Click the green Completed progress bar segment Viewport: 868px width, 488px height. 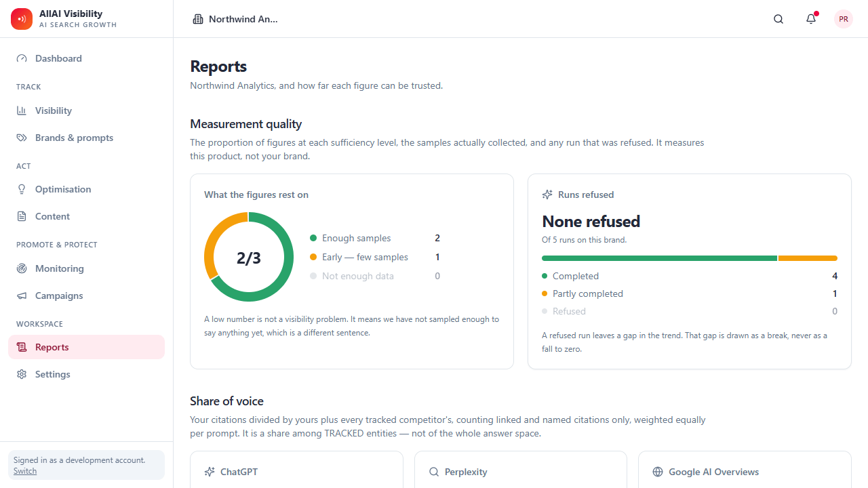pos(659,258)
